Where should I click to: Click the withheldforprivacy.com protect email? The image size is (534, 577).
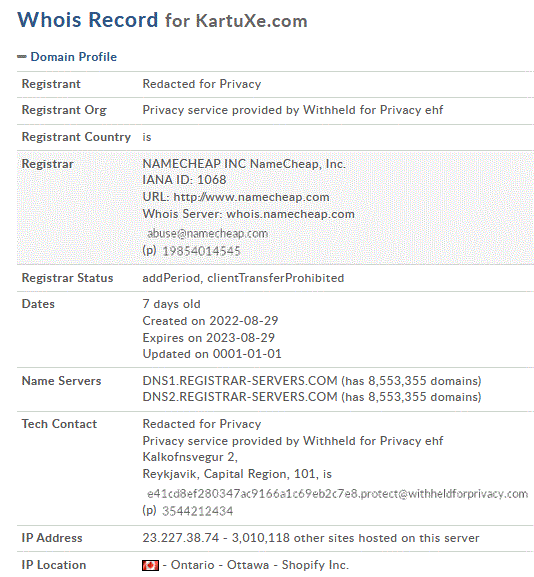tap(337, 493)
